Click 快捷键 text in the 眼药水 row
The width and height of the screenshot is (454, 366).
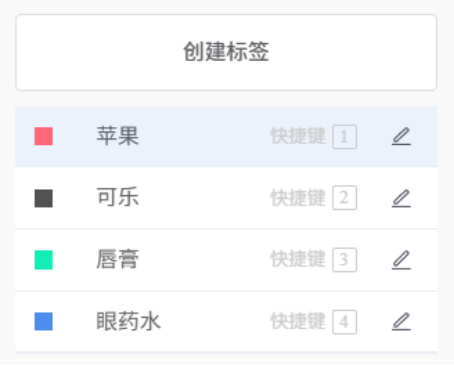click(298, 321)
